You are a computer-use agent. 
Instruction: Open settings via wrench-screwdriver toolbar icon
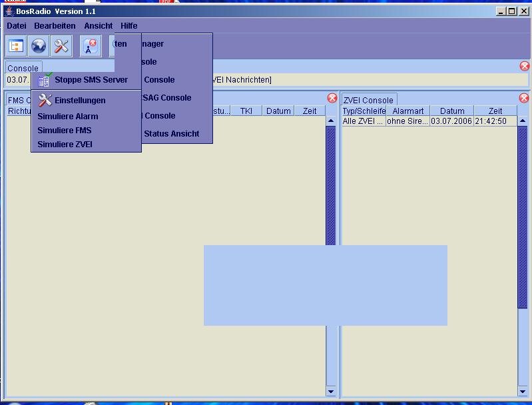[62, 46]
